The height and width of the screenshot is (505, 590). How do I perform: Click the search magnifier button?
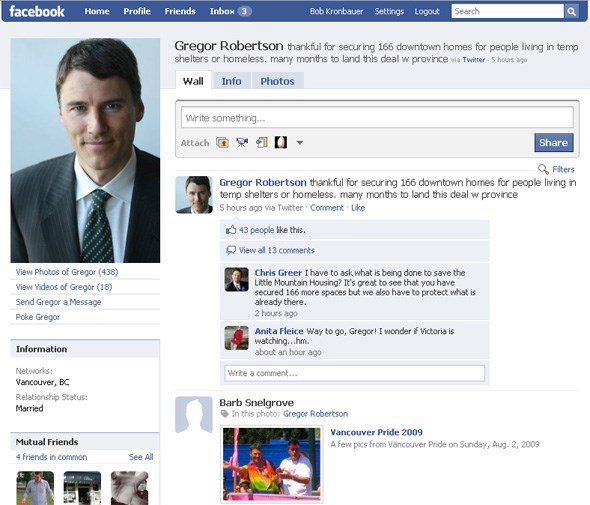click(571, 11)
